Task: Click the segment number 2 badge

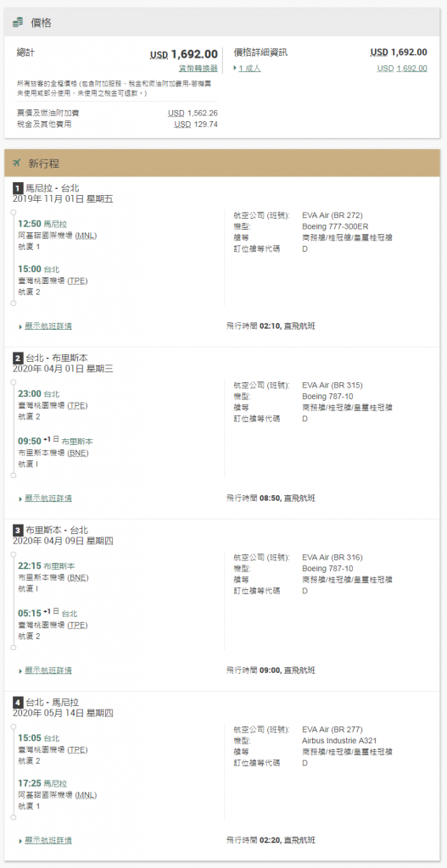Action: pyautogui.click(x=17, y=359)
